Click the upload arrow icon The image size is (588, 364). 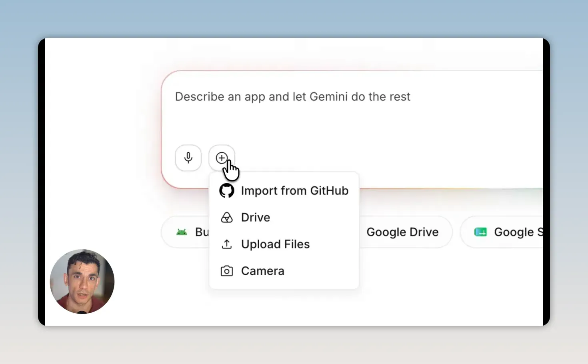tap(227, 244)
